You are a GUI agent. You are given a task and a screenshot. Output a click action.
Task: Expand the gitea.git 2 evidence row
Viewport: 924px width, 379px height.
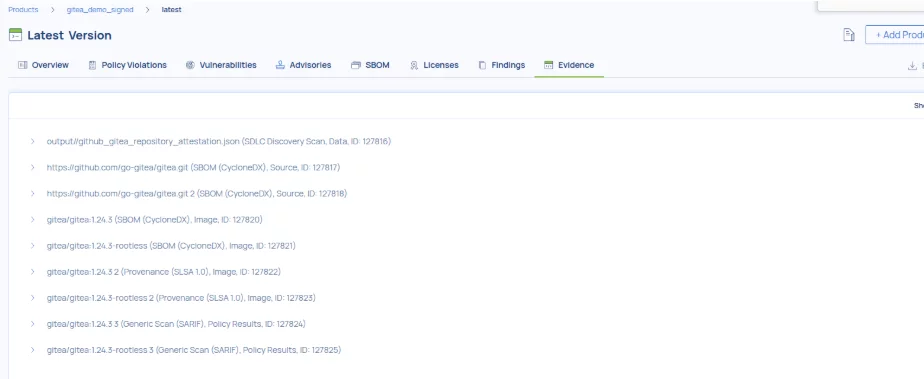(33, 193)
